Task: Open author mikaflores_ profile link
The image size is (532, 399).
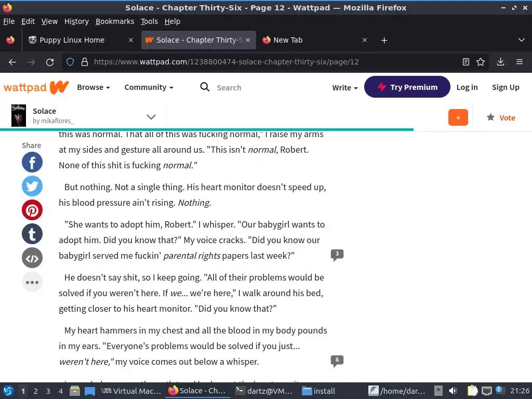Action: 54,121
